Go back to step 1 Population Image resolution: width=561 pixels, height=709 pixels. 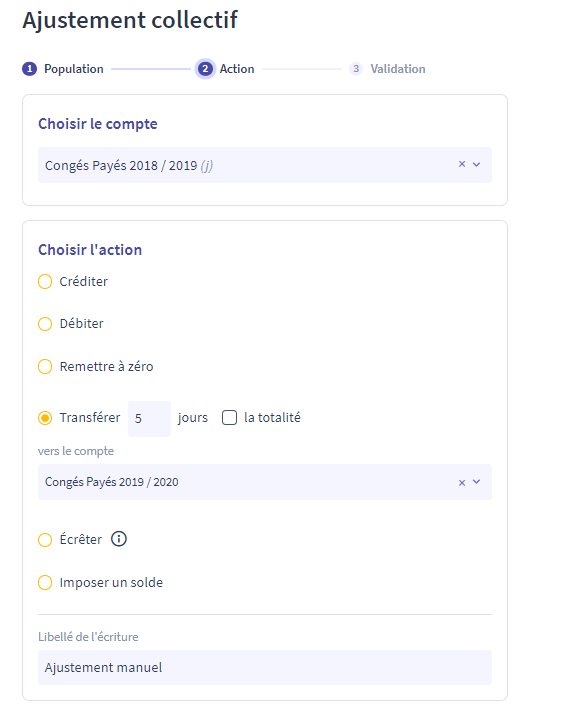coord(29,69)
